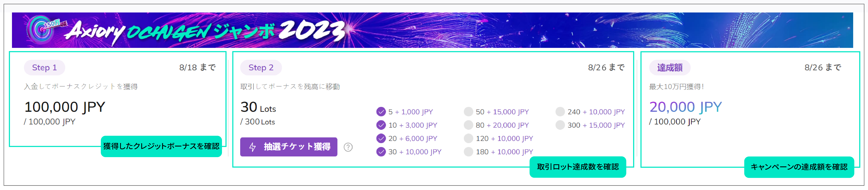
Task: Select the Step 1 pill label
Action: pos(44,67)
